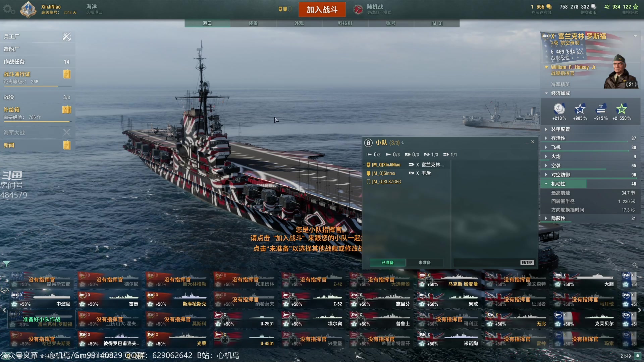Open the 补给箱 supply container icon
Image resolution: width=644 pixels, height=362 pixels.
coord(67,110)
